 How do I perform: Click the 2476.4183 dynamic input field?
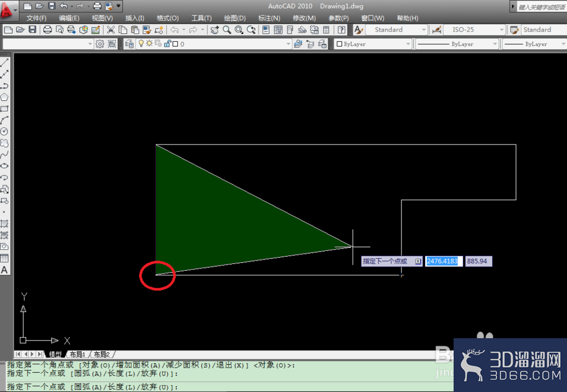[x=443, y=261]
